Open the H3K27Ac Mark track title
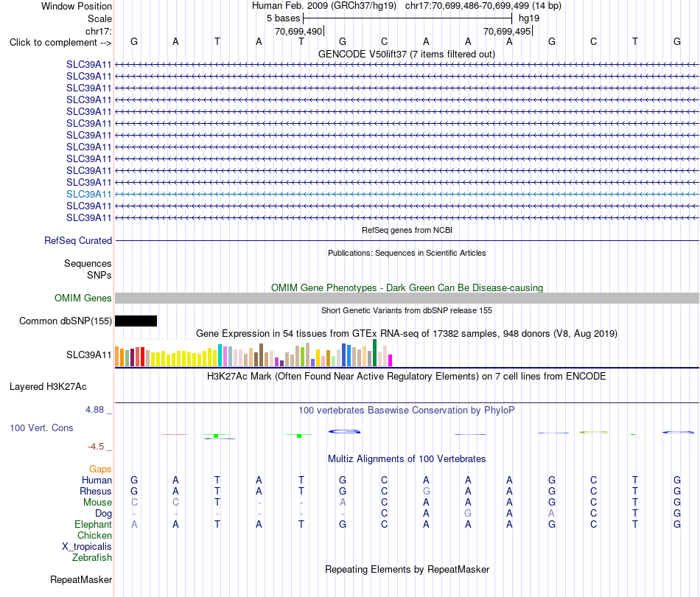The image size is (700, 597). [406, 376]
